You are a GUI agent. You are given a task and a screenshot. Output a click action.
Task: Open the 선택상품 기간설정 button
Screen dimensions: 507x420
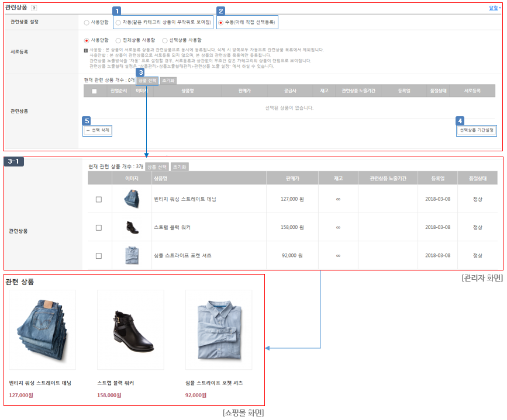coord(476,130)
